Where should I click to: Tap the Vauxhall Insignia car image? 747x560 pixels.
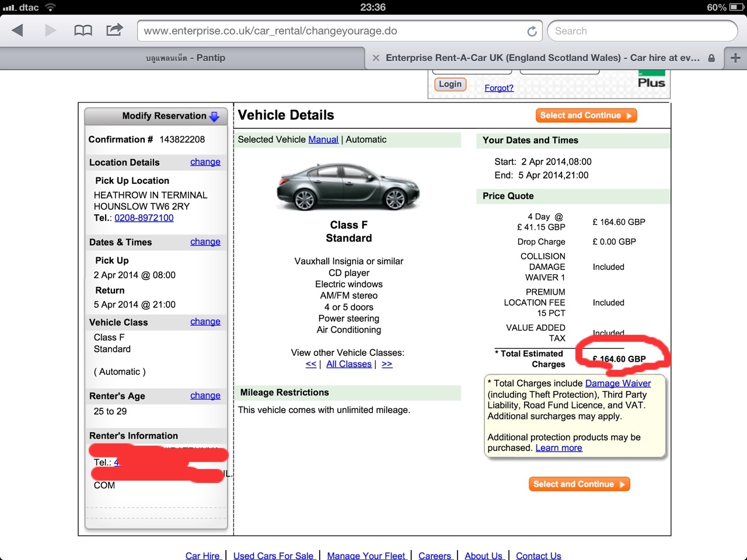[x=348, y=186]
